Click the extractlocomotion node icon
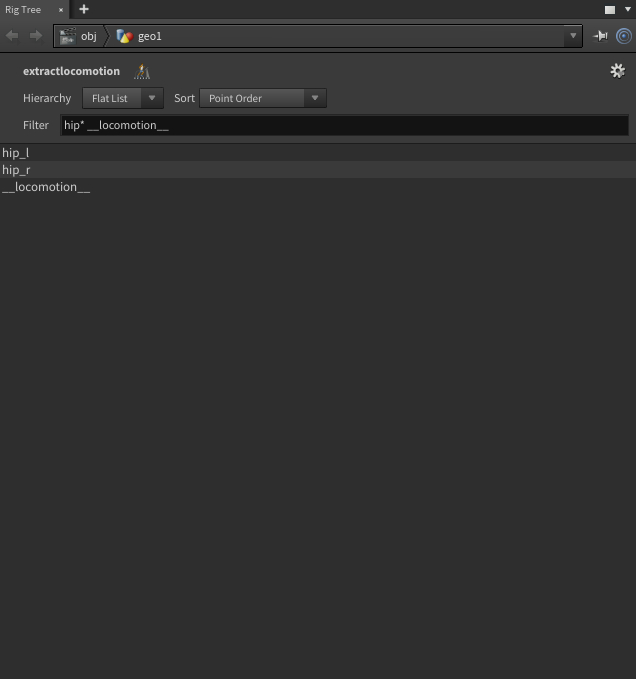The image size is (636, 679). (x=142, y=72)
